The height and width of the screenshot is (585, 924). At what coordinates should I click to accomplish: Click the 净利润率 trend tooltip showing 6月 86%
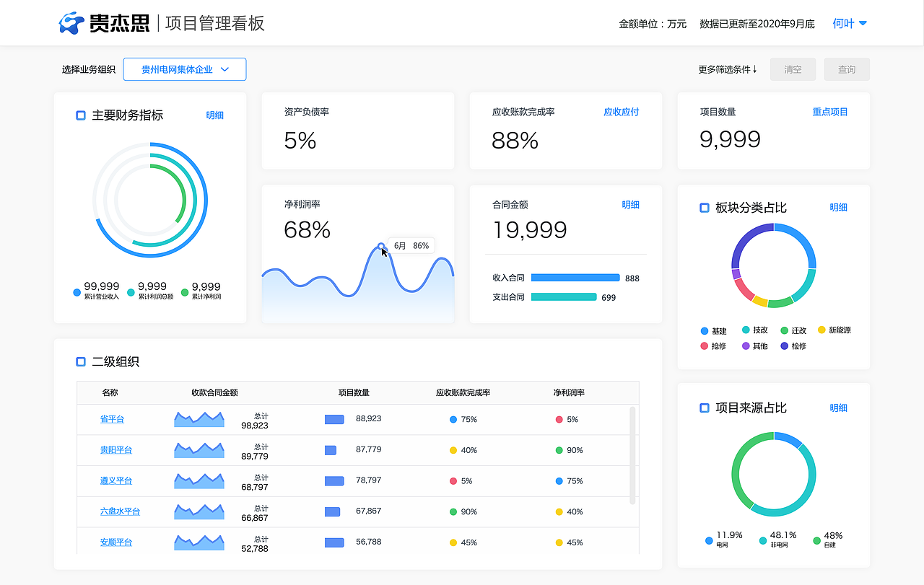click(411, 245)
